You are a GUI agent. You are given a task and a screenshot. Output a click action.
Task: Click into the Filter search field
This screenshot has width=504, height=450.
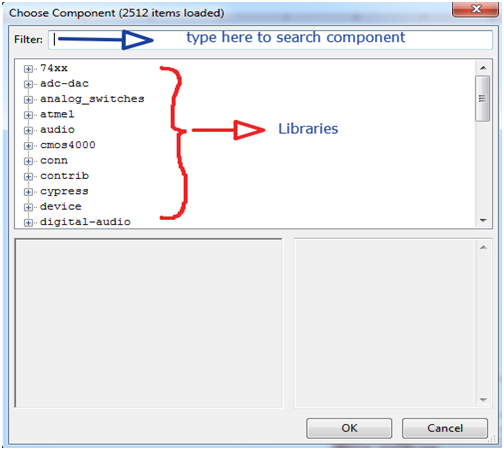(x=270, y=40)
